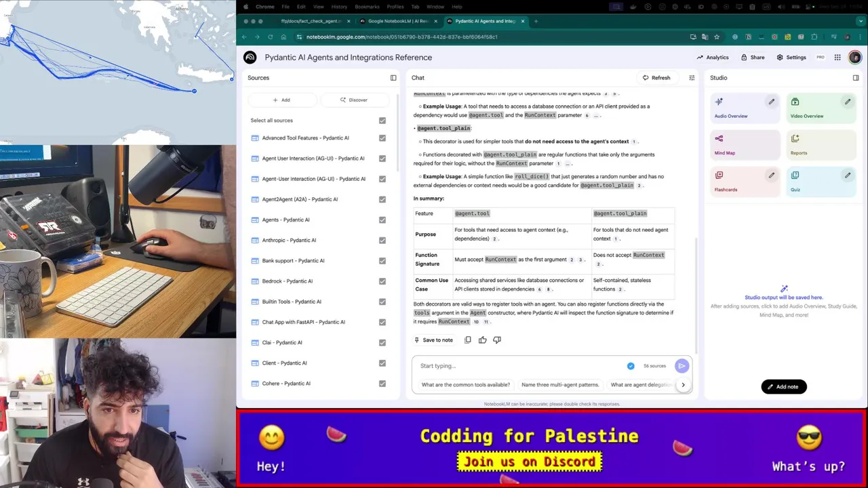This screenshot has height=488, width=868.
Task: Give thumbs down to the response
Action: 497,340
